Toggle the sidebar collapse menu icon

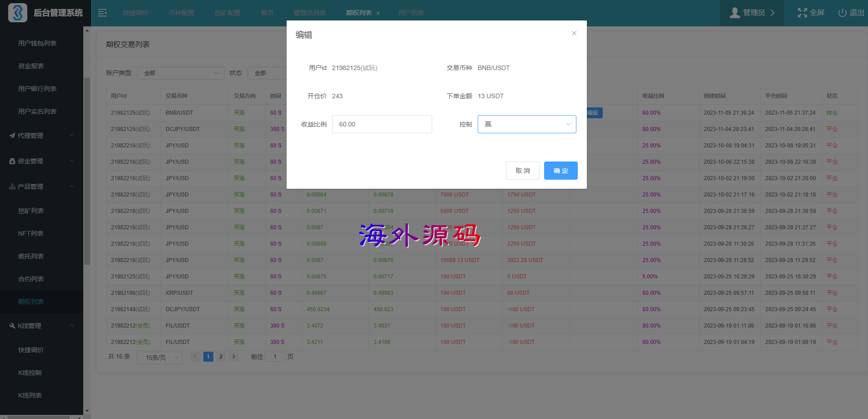(x=102, y=13)
